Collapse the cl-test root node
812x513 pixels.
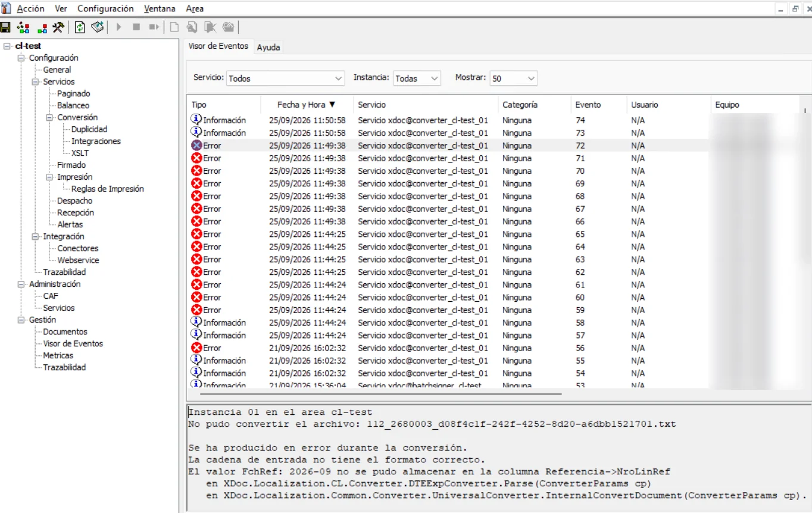[x=7, y=46]
